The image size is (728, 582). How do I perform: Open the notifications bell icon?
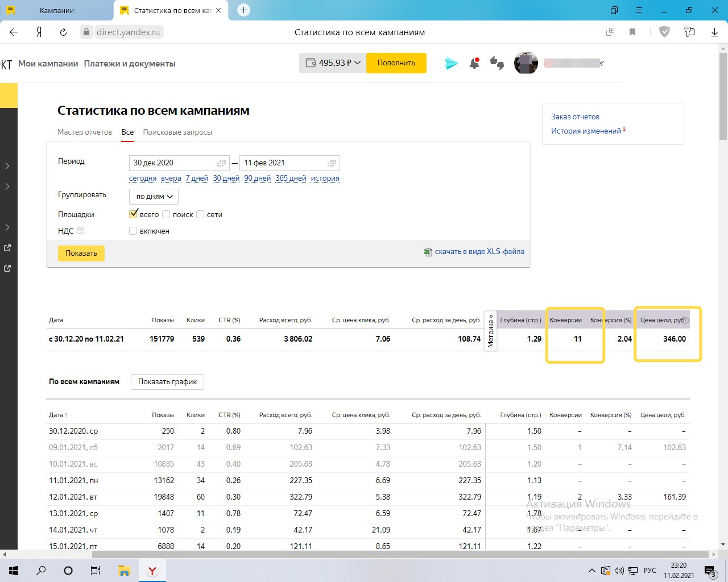(x=474, y=63)
